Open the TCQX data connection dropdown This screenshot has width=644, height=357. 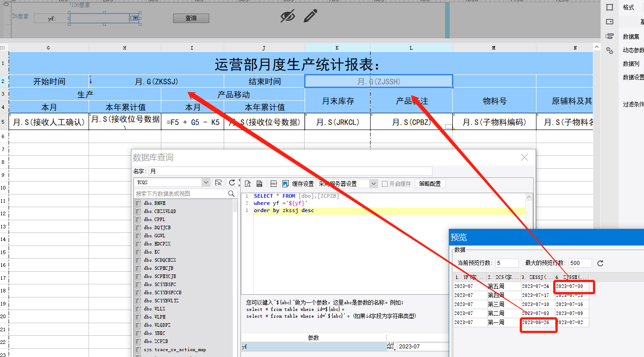(x=206, y=183)
